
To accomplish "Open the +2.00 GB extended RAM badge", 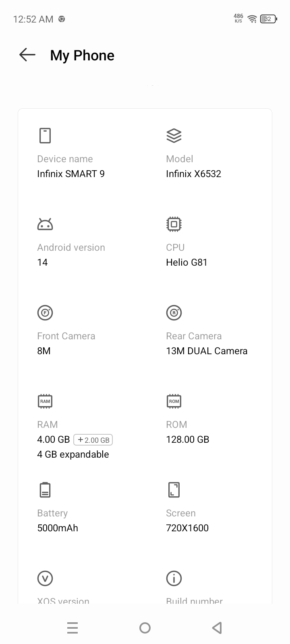I will (93, 440).
